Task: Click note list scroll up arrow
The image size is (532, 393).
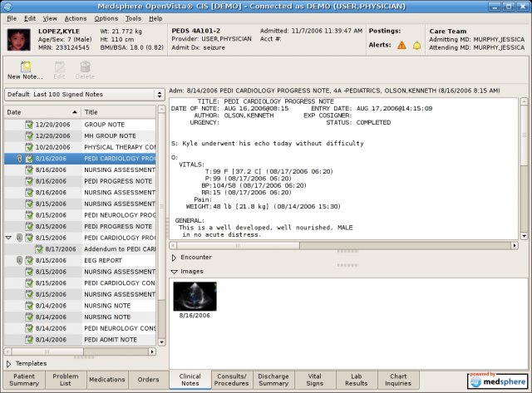Action: (x=161, y=109)
